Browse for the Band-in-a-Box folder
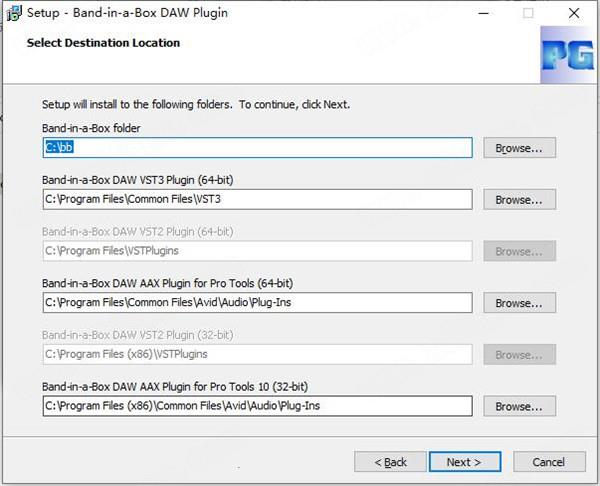The image size is (600, 486). [519, 148]
